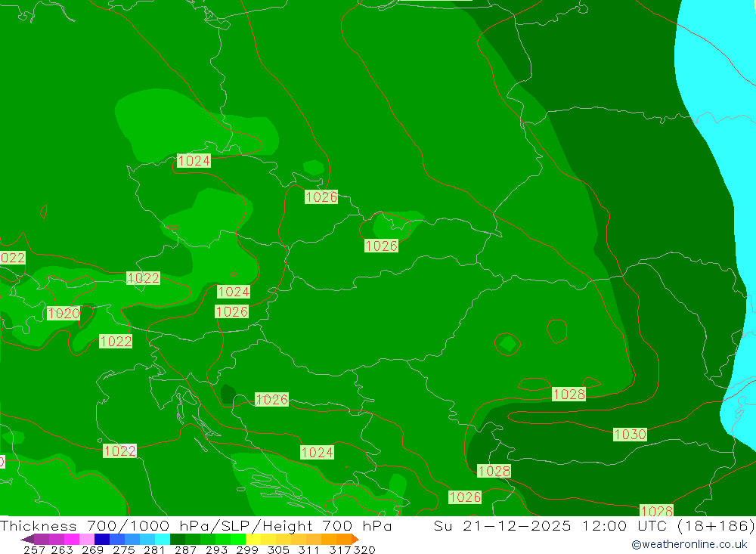Viewport: 756px width, 554px height.
Task: Click the 257 legend value
Action: (34, 549)
